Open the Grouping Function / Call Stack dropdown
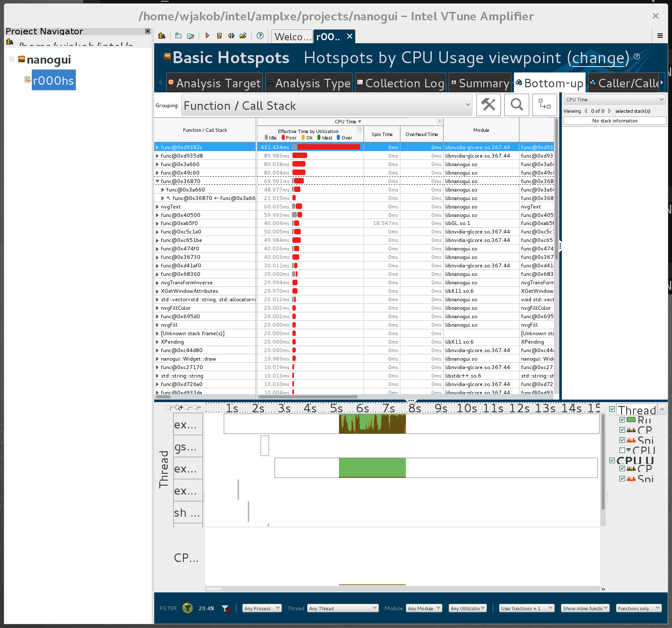Viewport: 672px width, 628px height. pyautogui.click(x=327, y=105)
